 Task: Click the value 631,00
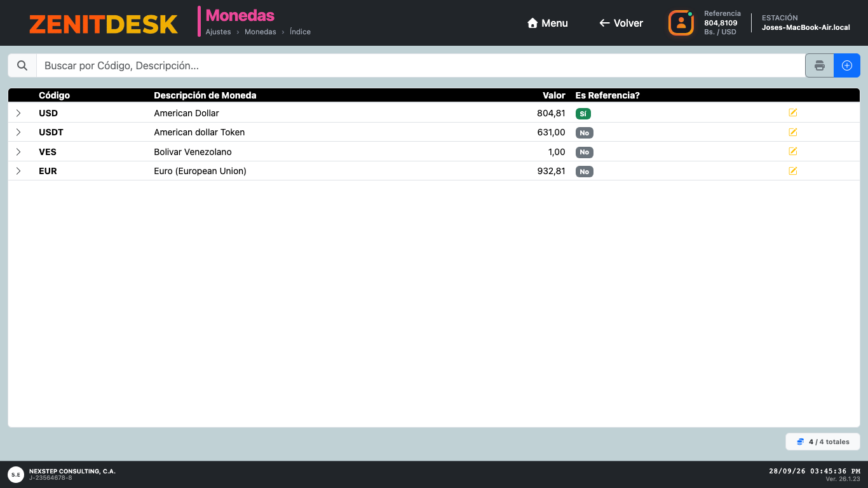551,132
